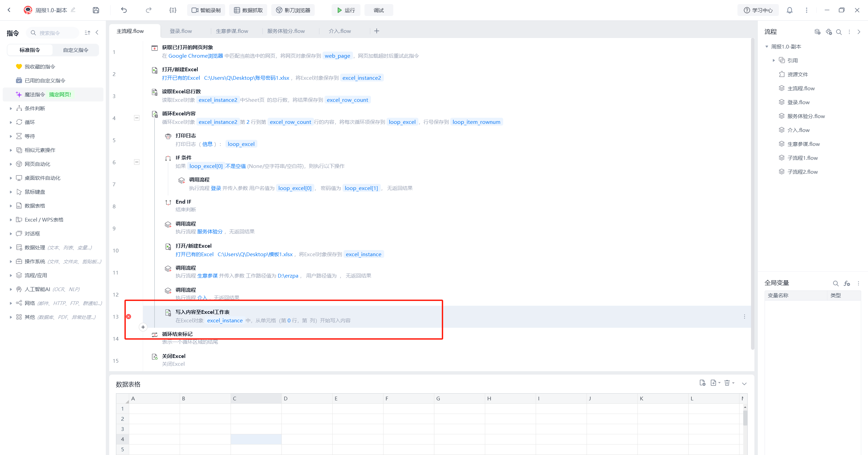This screenshot has width=868, height=455.
Task: Search within the flow panel
Action: pyautogui.click(x=839, y=32)
